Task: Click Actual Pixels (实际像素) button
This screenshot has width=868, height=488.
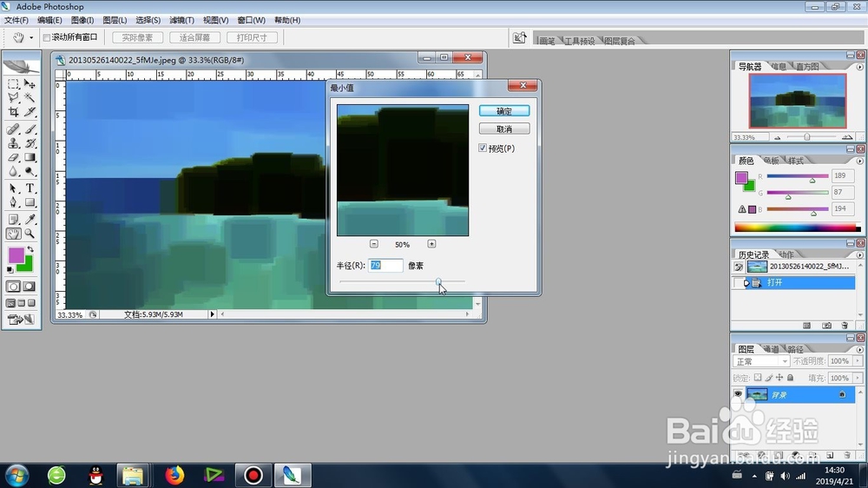Action: [137, 37]
